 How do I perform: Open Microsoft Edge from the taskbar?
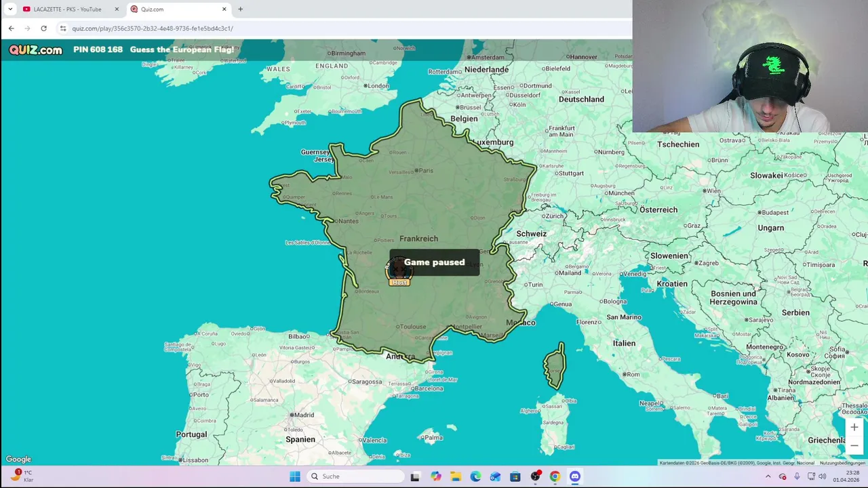click(x=475, y=476)
